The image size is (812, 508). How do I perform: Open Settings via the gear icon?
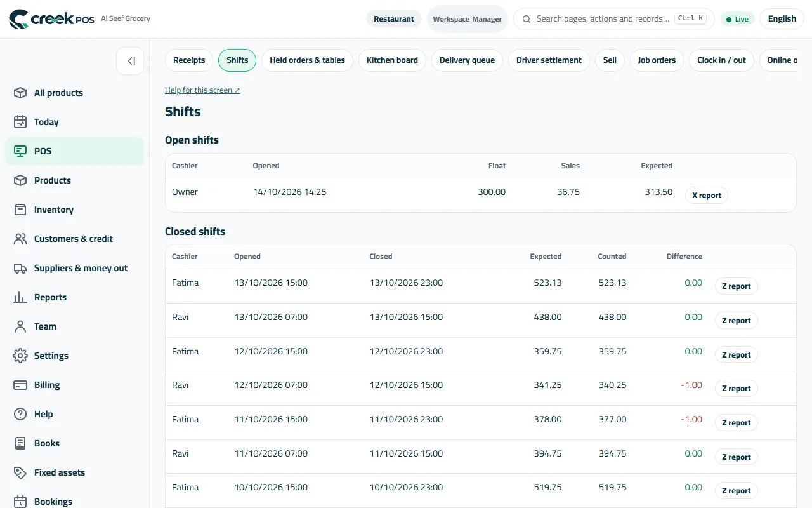pyautogui.click(x=20, y=356)
